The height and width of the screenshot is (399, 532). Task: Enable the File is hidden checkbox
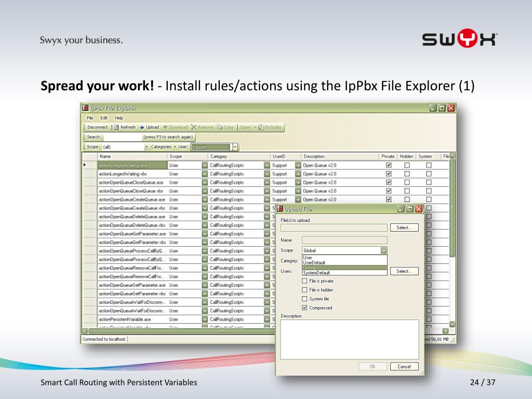click(304, 290)
